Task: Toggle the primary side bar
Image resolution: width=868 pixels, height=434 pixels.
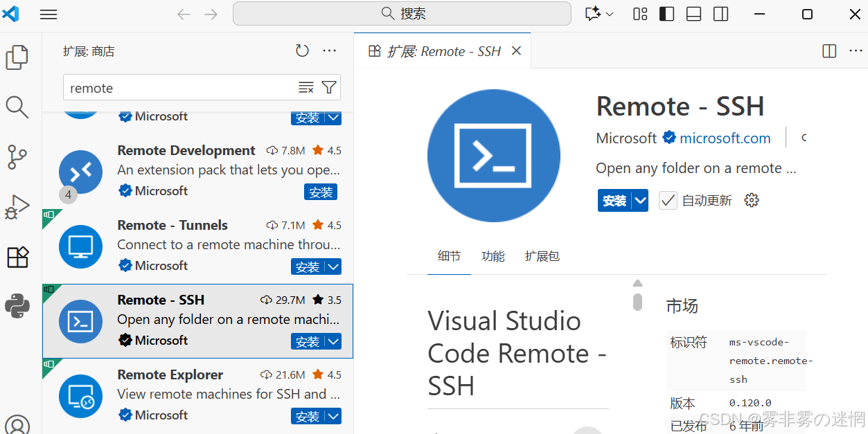Action: click(666, 14)
